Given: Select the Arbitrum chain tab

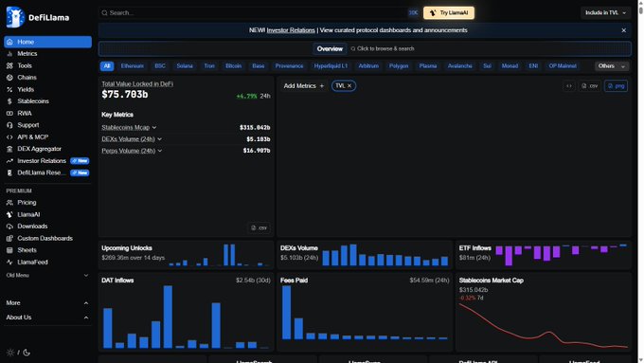Looking at the screenshot, I should 368,66.
